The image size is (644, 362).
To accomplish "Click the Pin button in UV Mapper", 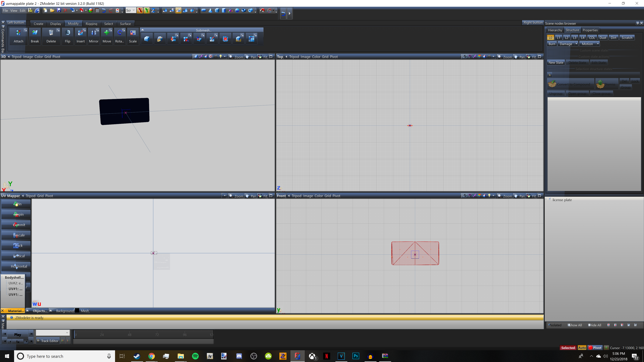I will click(x=16, y=204).
